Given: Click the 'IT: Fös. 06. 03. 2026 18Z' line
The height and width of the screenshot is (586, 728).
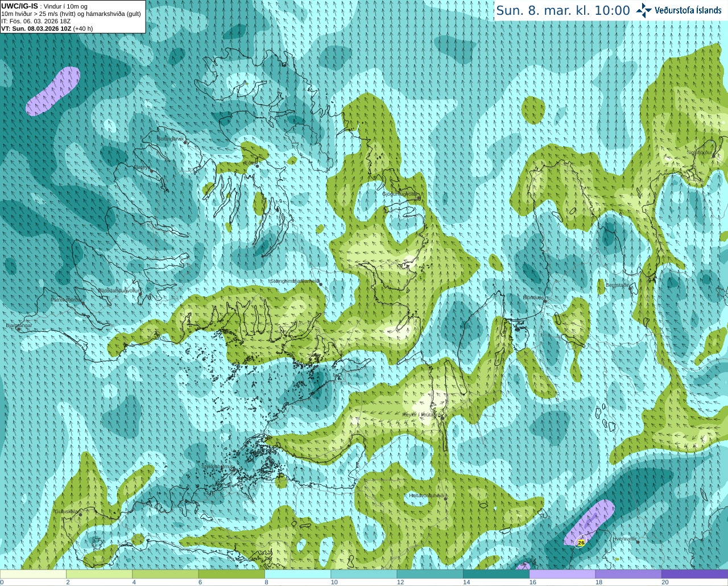Looking at the screenshot, I should click(36, 21).
